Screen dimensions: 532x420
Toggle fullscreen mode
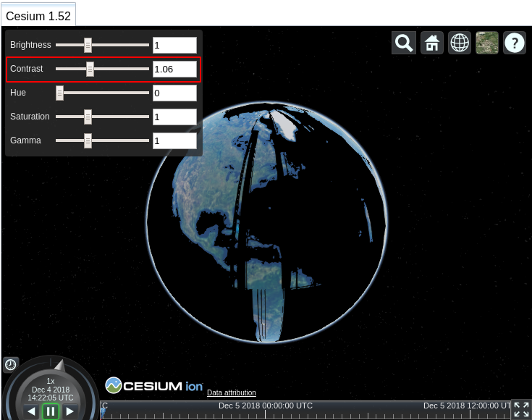point(521,409)
